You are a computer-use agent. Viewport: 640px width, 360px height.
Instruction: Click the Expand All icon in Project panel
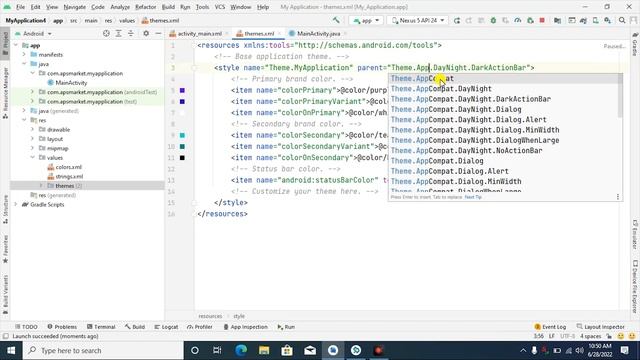118,33
